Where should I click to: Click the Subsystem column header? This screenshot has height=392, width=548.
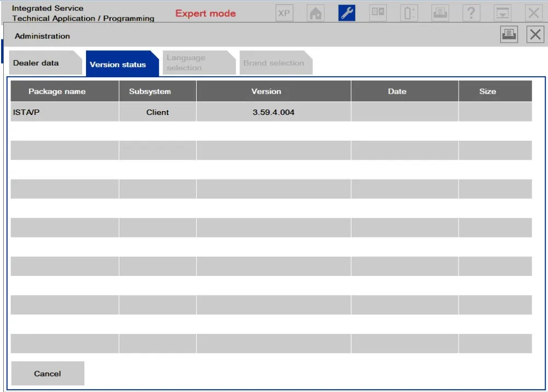[158, 91]
